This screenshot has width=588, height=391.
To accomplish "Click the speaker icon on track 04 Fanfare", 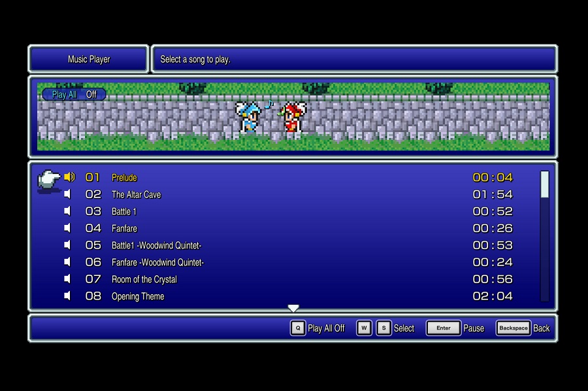I will point(67,228).
